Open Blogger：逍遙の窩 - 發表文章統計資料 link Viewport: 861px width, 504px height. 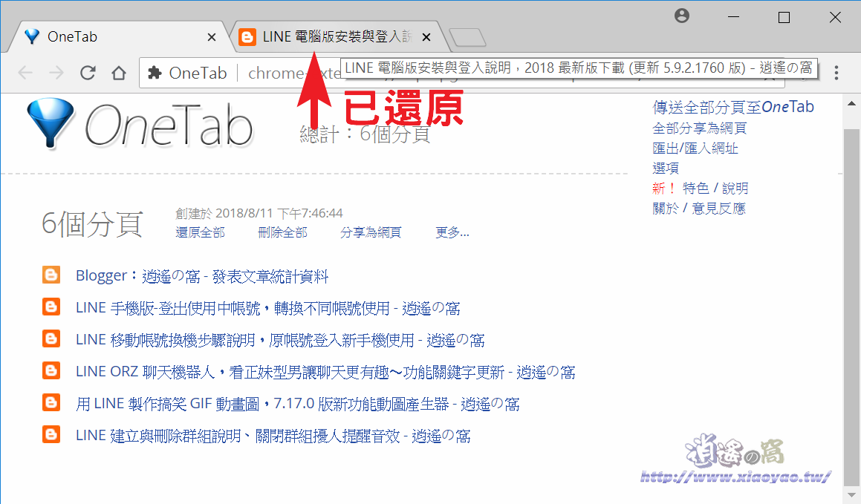pyautogui.click(x=202, y=276)
